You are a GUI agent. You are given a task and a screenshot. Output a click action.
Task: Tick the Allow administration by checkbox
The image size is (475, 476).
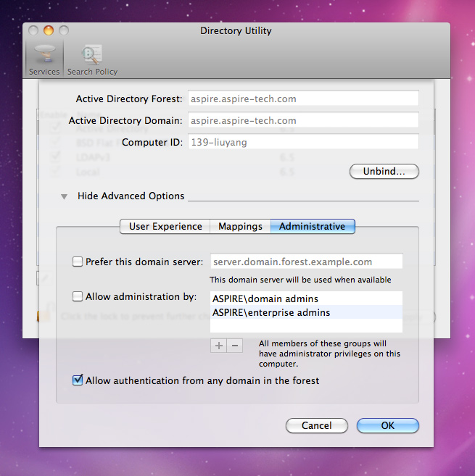(78, 296)
